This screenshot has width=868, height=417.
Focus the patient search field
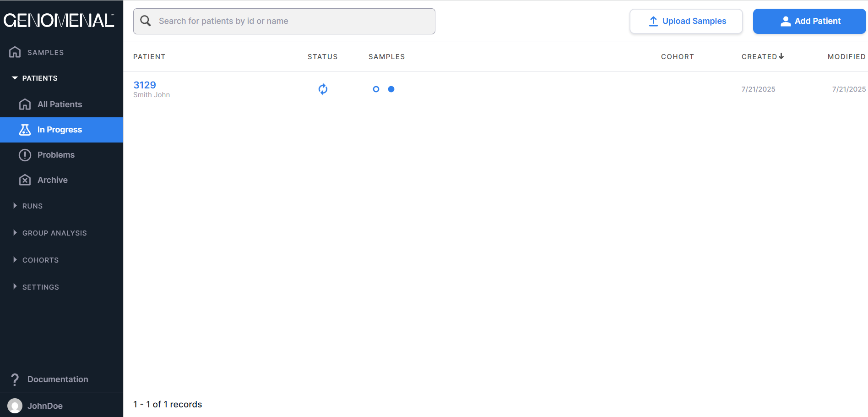click(x=293, y=21)
